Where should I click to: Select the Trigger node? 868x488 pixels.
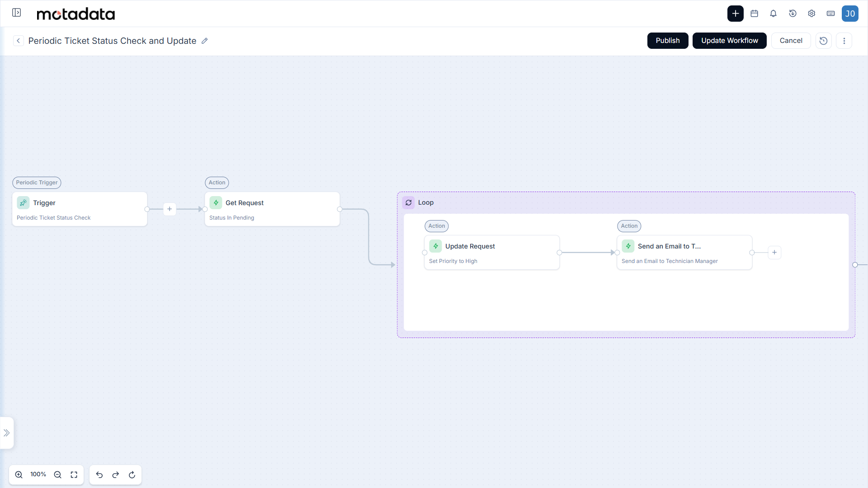80,209
